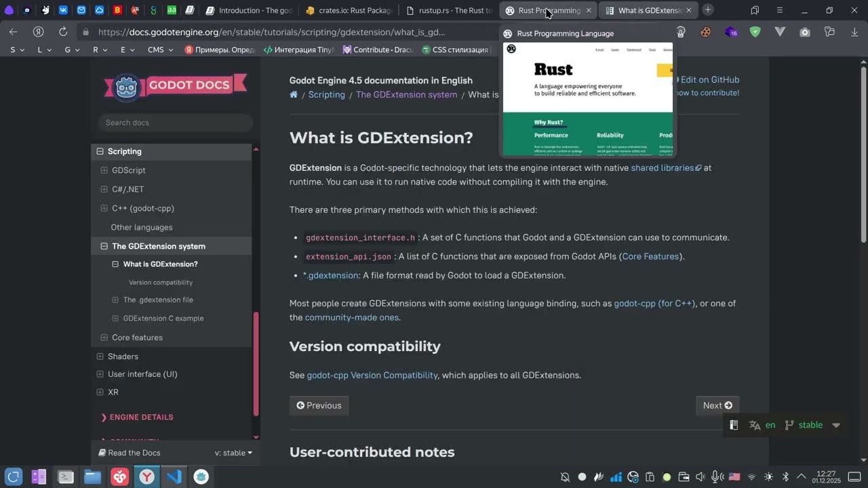Open 'godot-cpp Version Compatibility' link
The height and width of the screenshot is (488, 868).
372,375
